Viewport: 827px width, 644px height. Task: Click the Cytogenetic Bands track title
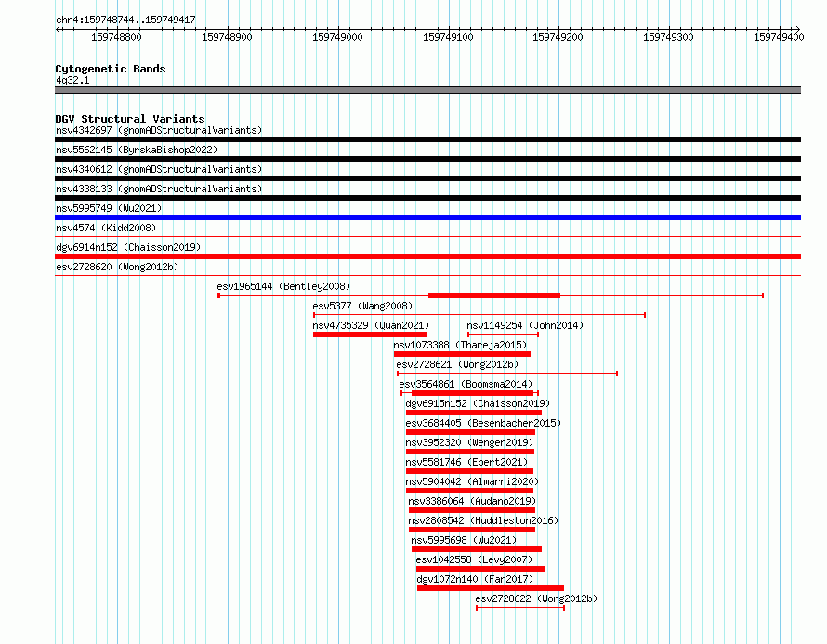(x=111, y=69)
